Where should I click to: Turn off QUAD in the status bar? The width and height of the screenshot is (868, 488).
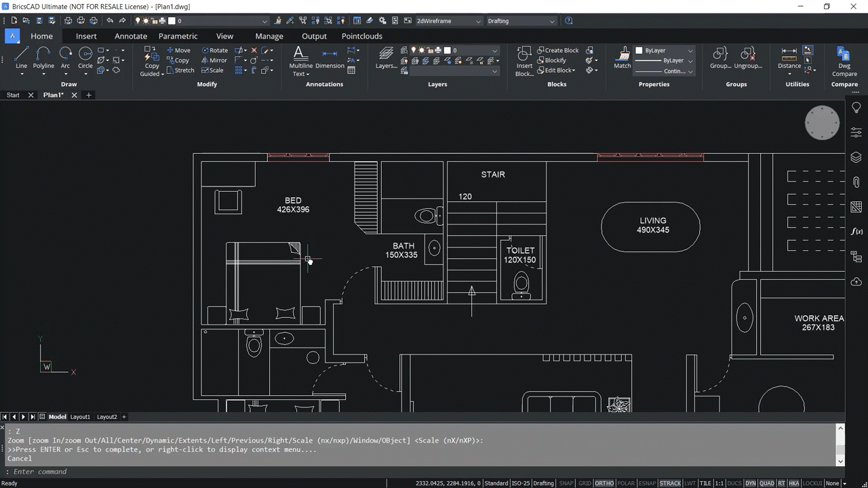pyautogui.click(x=767, y=483)
